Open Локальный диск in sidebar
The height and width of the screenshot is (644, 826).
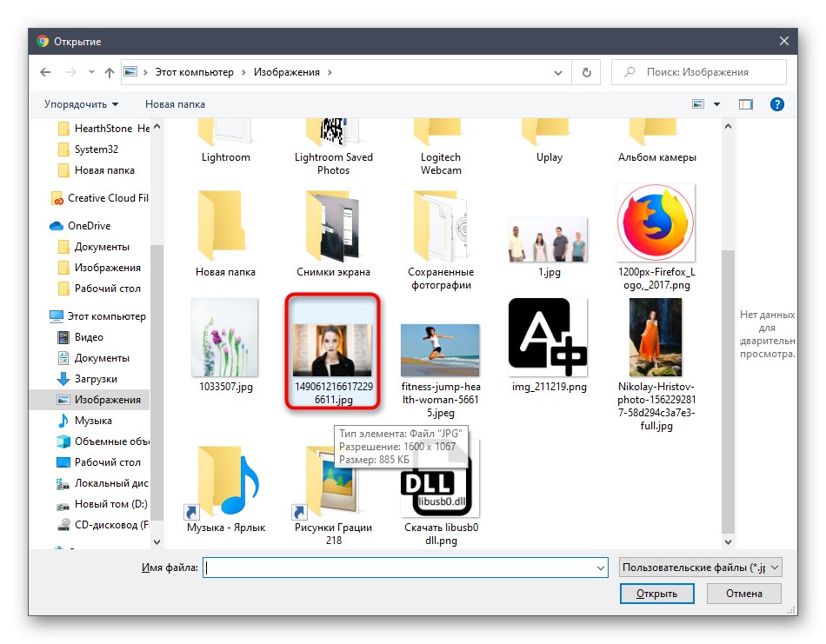pos(103,483)
